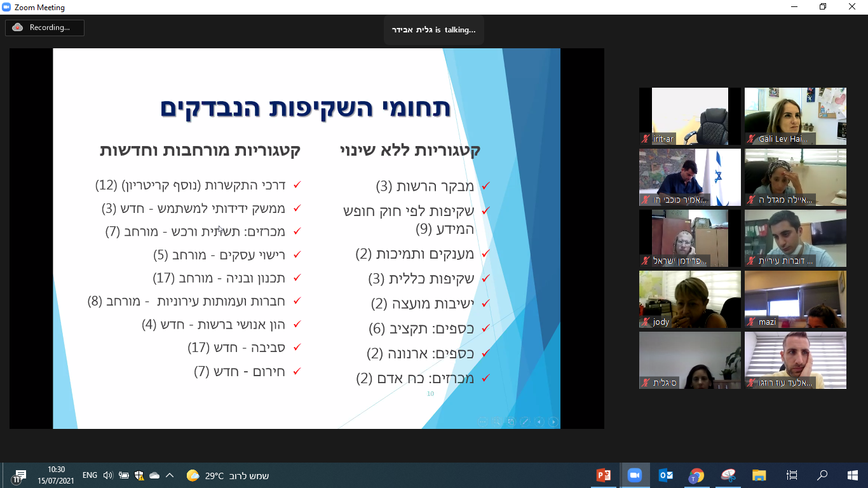Select the mazi participant video tile
Screen dimensions: 868x488
[x=795, y=299]
